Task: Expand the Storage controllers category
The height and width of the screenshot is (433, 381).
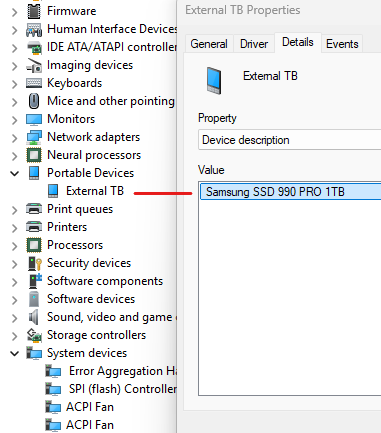Action: [14, 335]
